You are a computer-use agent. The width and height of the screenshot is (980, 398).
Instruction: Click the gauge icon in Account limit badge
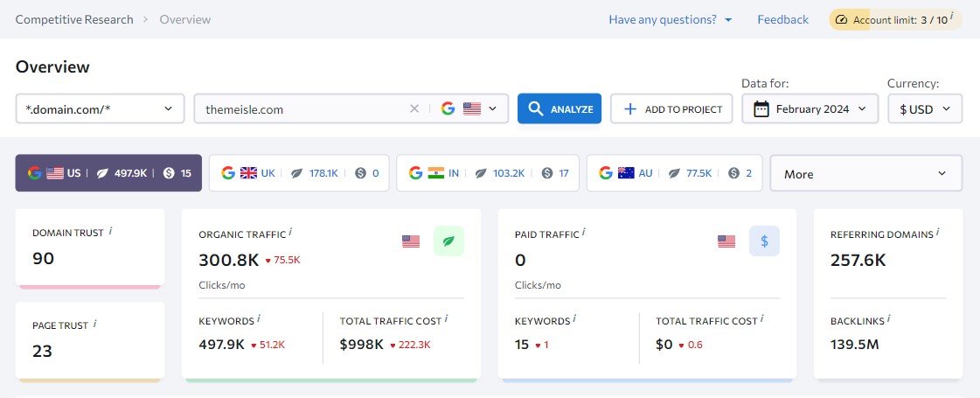click(x=841, y=20)
